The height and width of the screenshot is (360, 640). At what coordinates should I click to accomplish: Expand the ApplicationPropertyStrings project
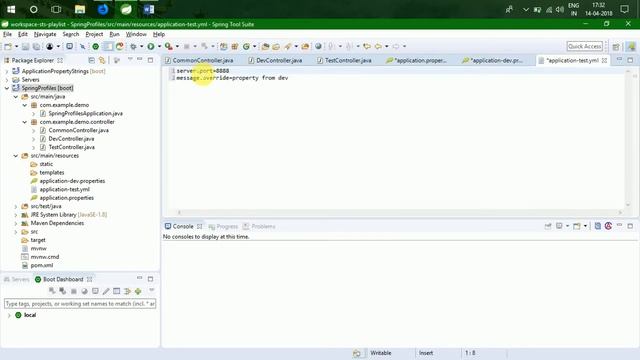tap(7, 71)
